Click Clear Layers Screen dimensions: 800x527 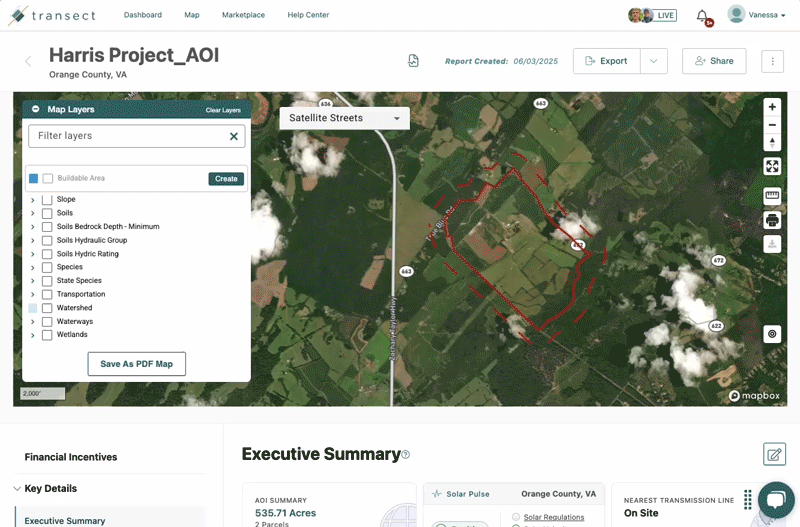223,110
